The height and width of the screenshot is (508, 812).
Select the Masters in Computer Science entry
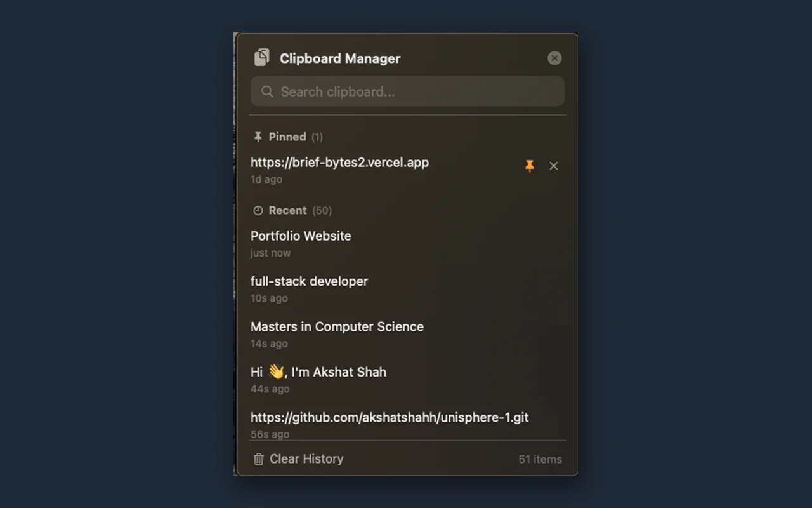407,334
